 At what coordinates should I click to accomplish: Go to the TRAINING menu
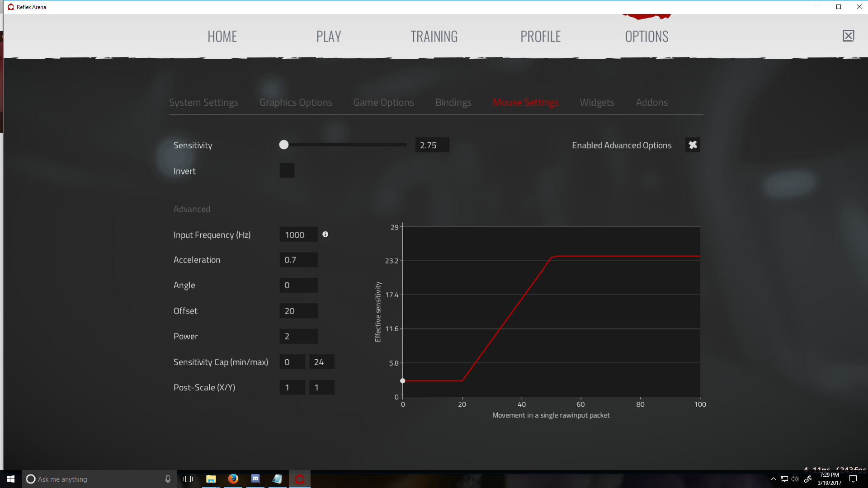click(434, 36)
